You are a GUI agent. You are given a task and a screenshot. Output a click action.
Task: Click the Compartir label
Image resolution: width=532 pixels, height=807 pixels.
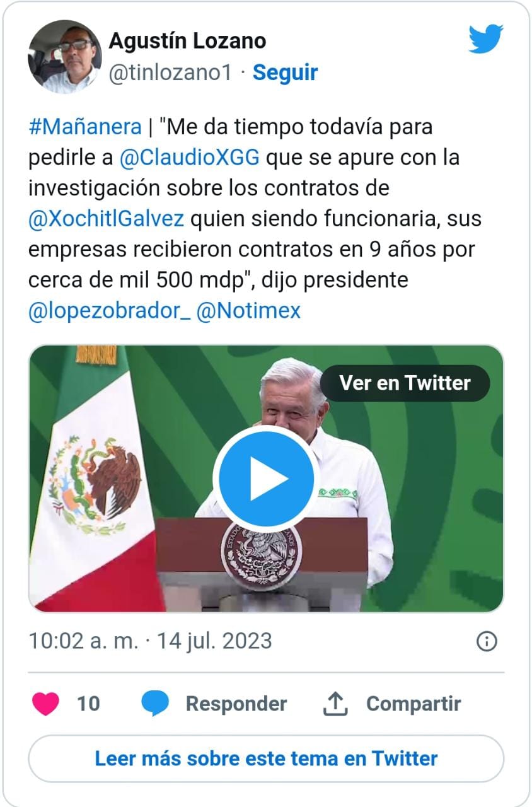(x=413, y=704)
